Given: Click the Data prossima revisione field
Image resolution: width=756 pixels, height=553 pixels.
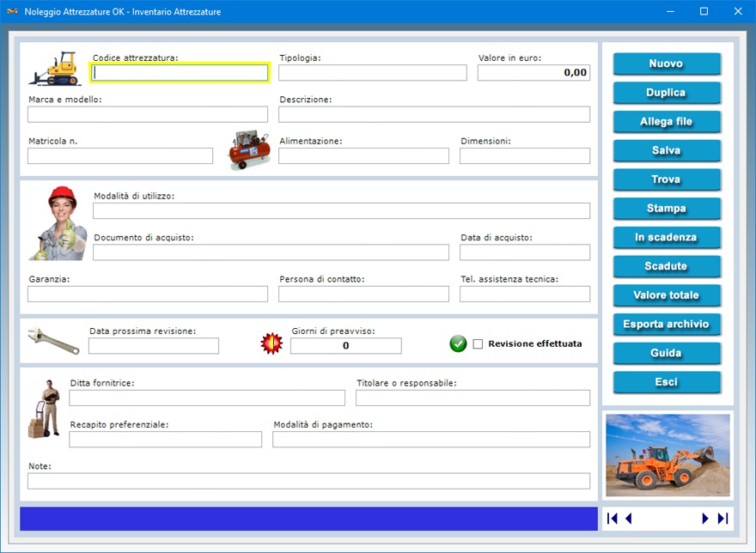Looking at the screenshot, I should coord(154,346).
